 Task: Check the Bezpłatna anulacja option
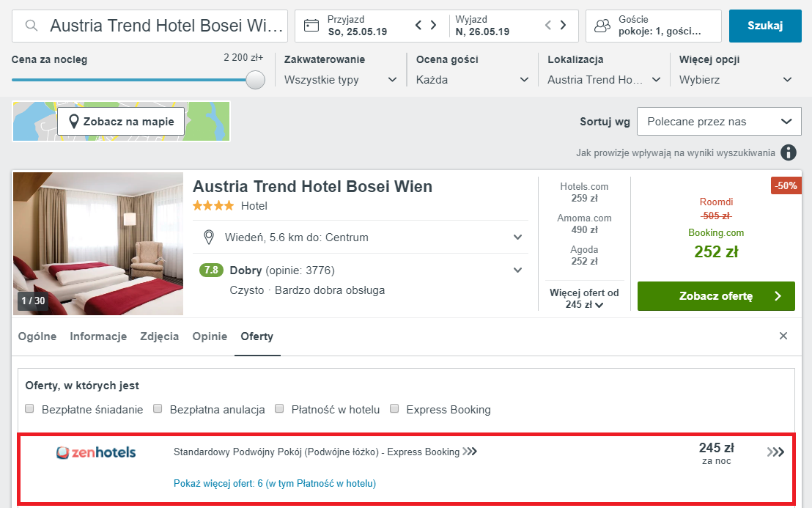pyautogui.click(x=158, y=409)
